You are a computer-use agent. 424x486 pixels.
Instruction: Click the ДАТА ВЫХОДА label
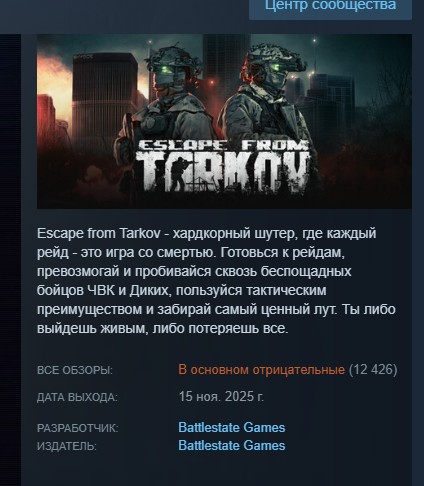pos(77,398)
